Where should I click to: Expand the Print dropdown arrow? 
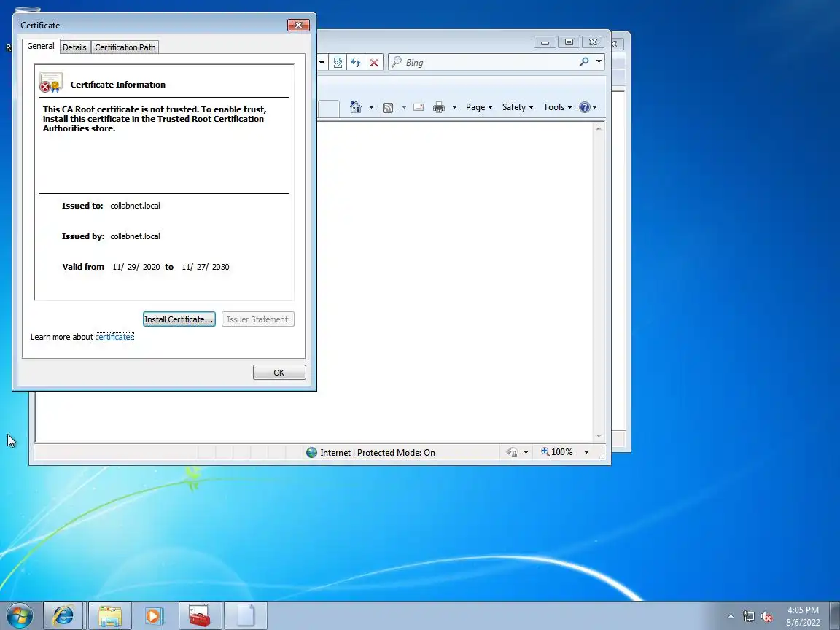pos(454,107)
